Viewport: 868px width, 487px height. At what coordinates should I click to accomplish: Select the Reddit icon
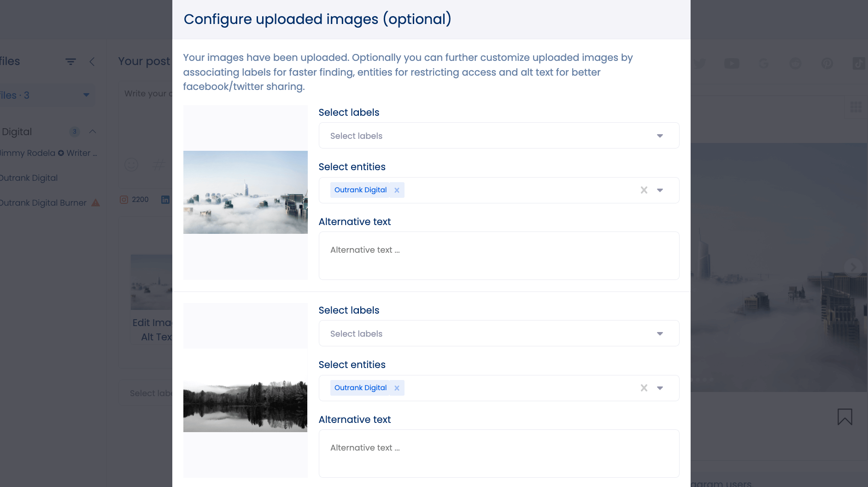[x=796, y=63]
